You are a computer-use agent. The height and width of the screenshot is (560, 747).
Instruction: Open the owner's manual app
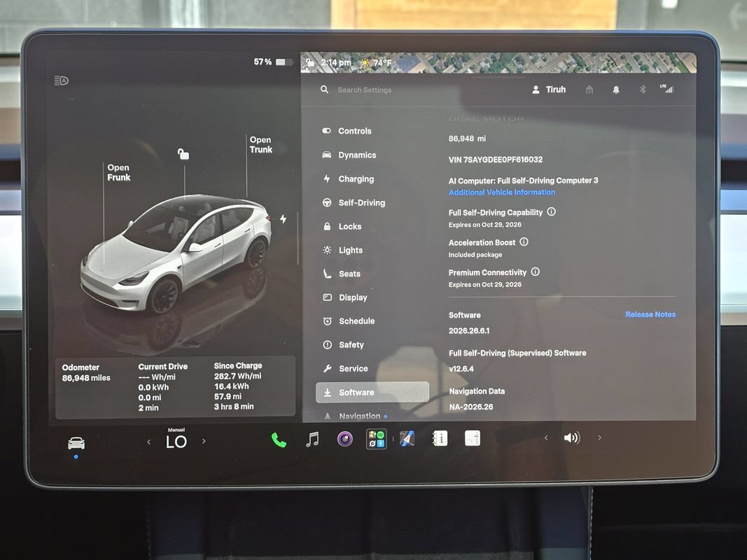tap(440, 438)
